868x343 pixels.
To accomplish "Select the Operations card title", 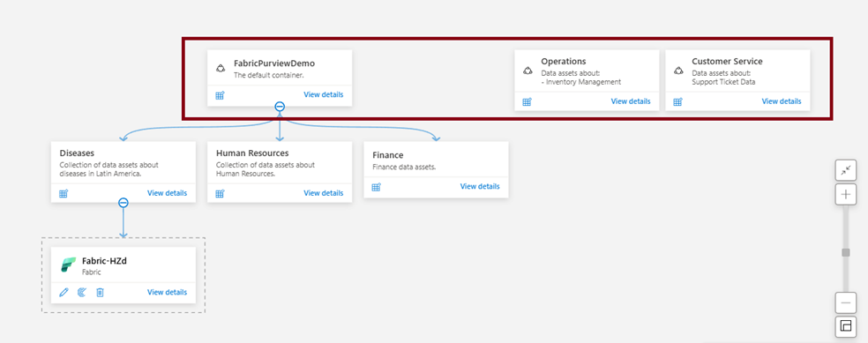I will (564, 62).
